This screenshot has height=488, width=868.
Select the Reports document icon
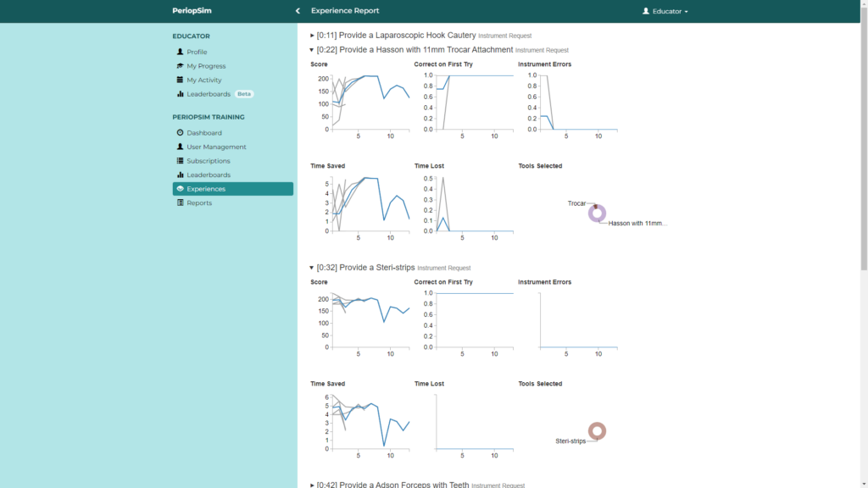pyautogui.click(x=178, y=202)
